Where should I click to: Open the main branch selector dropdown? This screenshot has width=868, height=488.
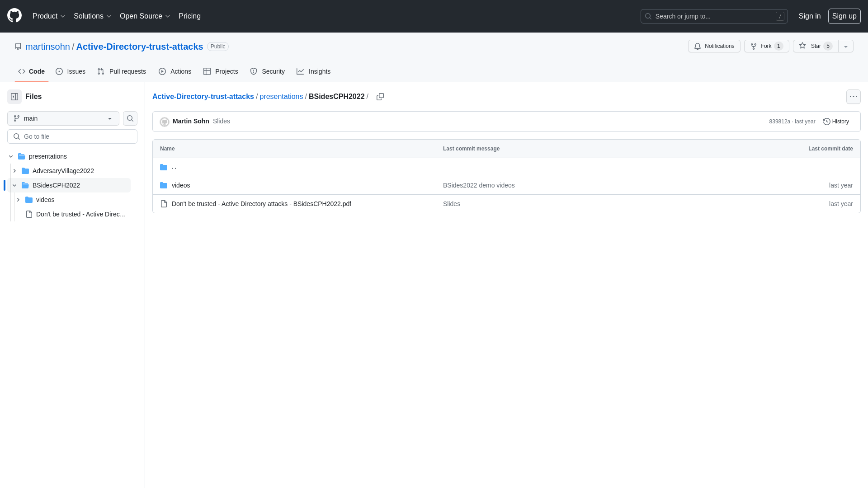pyautogui.click(x=63, y=118)
